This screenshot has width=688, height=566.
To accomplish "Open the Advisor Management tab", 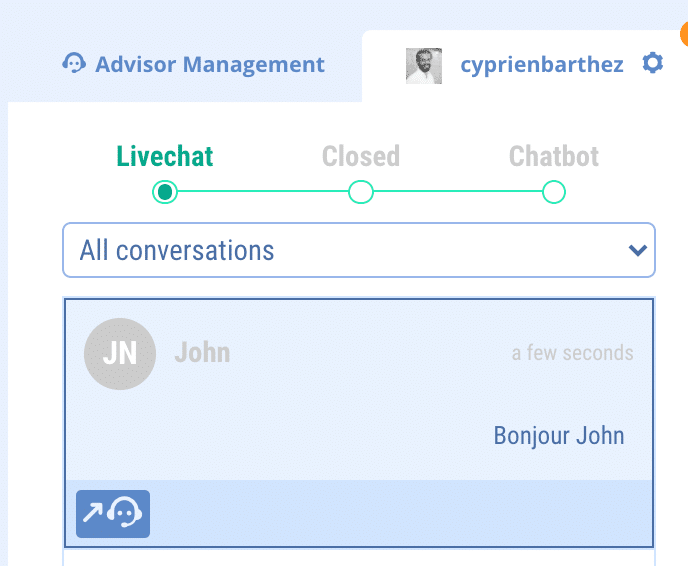I will click(x=209, y=65).
